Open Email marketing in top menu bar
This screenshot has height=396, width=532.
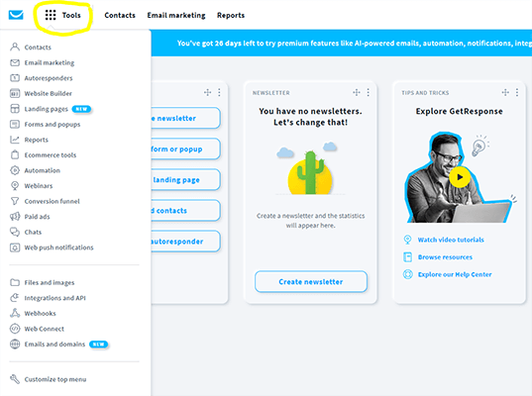pos(176,15)
